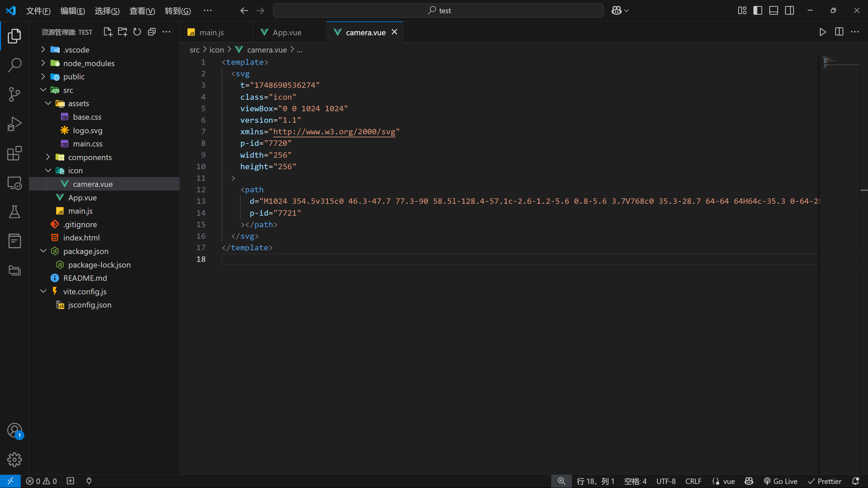Switch to the App.vue tab
The height and width of the screenshot is (488, 868).
click(x=287, y=32)
